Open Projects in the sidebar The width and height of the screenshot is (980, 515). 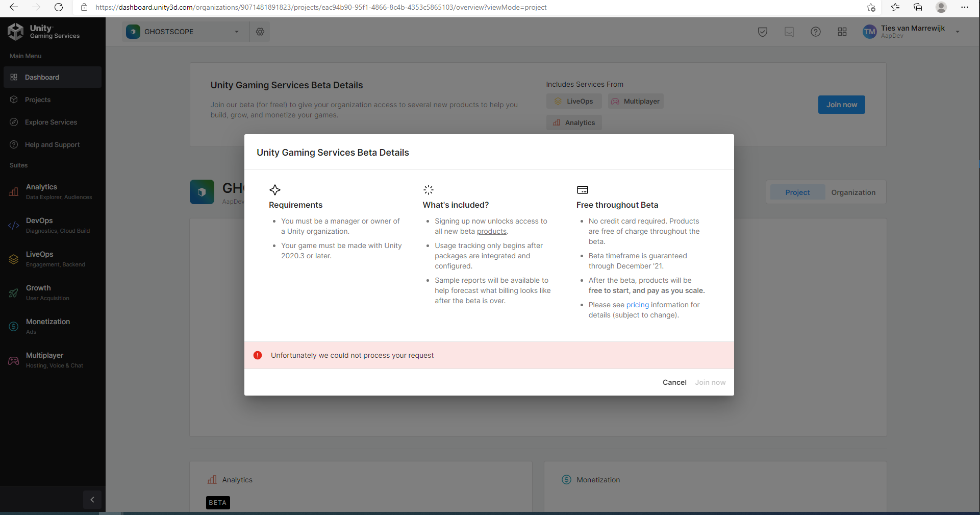coord(53,100)
